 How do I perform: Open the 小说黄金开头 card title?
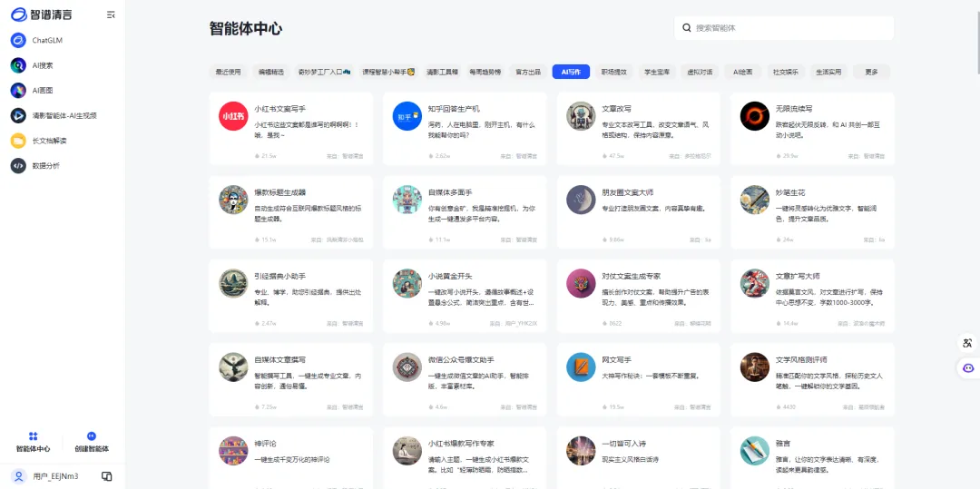pyautogui.click(x=450, y=276)
